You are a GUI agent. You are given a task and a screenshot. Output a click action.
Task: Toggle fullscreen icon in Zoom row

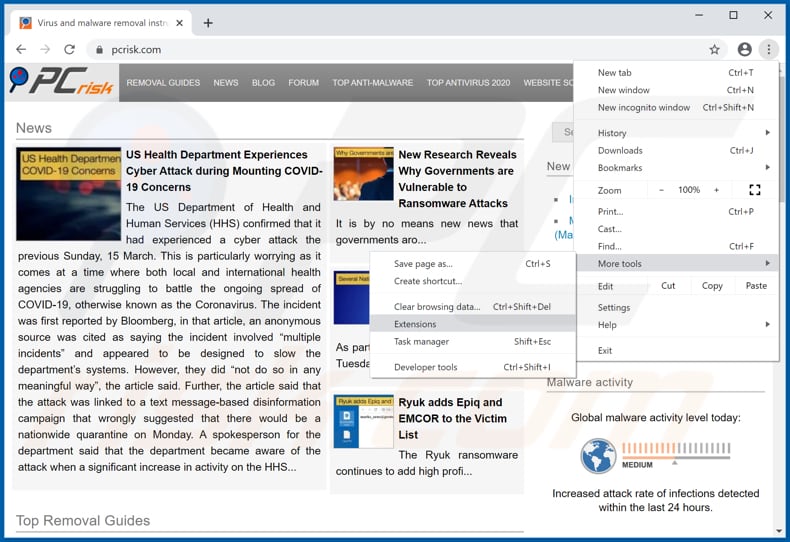point(754,190)
